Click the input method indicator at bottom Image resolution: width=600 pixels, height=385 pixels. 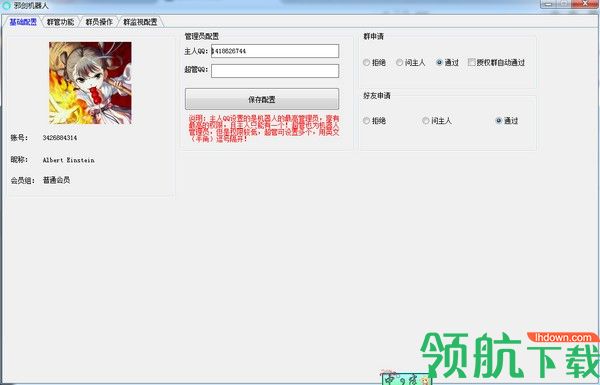pyautogui.click(x=407, y=379)
